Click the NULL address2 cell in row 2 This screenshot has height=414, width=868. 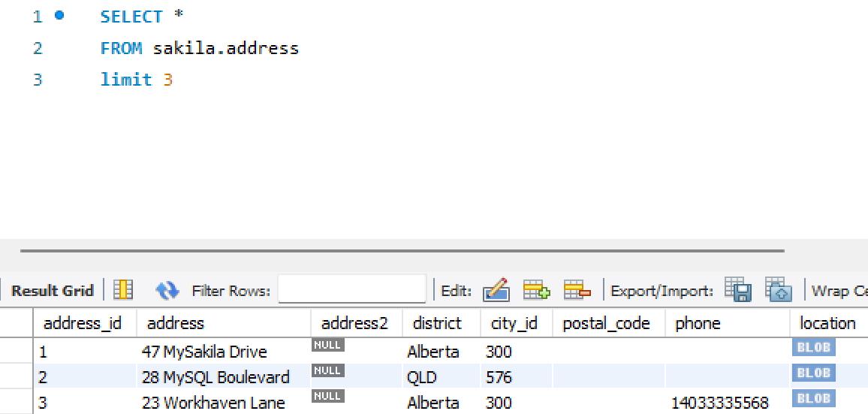(327, 370)
